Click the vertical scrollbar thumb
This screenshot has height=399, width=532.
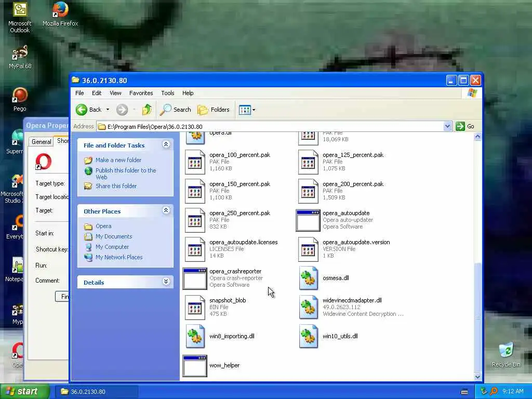[477, 317]
